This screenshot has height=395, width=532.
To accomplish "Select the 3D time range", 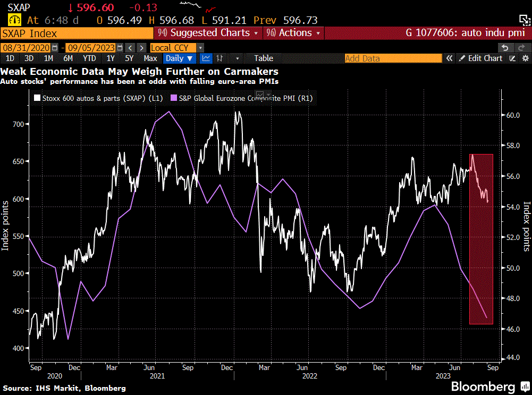I will point(29,58).
